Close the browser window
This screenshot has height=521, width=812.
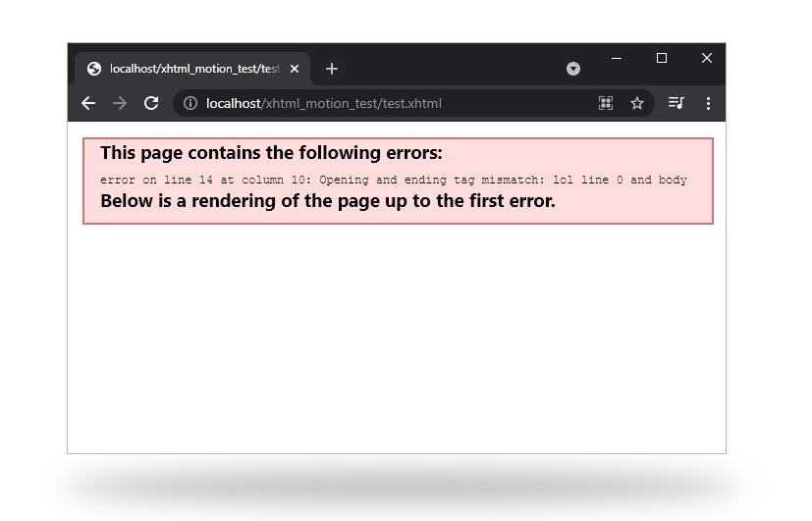tap(706, 59)
